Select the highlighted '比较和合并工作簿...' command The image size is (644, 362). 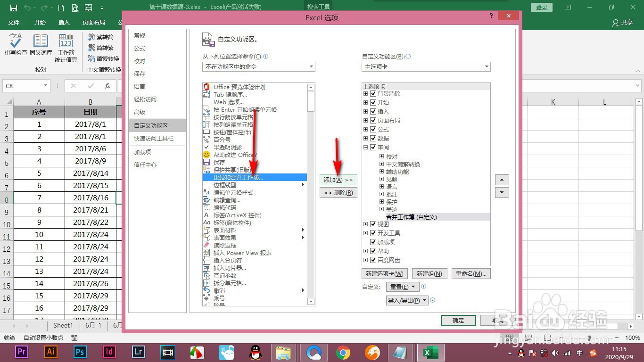pyautogui.click(x=254, y=178)
